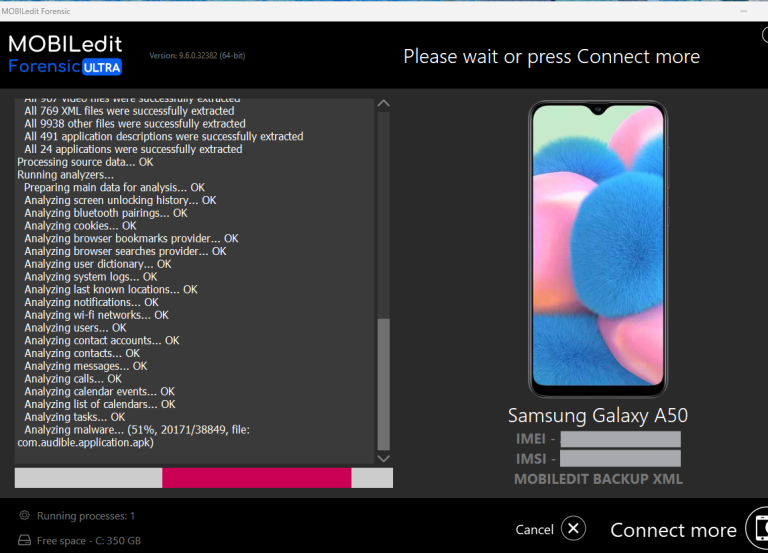Image resolution: width=768 pixels, height=553 pixels.
Task: Click the Connect more label
Action: pos(673,530)
